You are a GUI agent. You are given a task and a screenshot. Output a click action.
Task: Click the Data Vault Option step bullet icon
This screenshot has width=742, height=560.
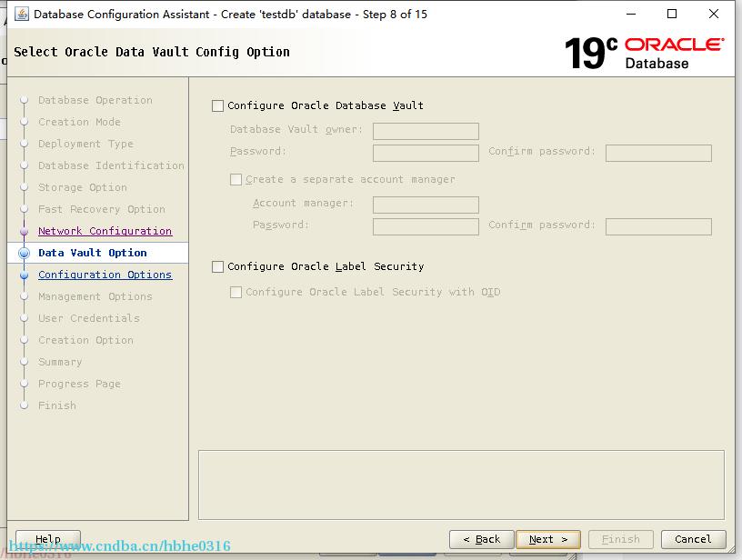[x=25, y=253]
